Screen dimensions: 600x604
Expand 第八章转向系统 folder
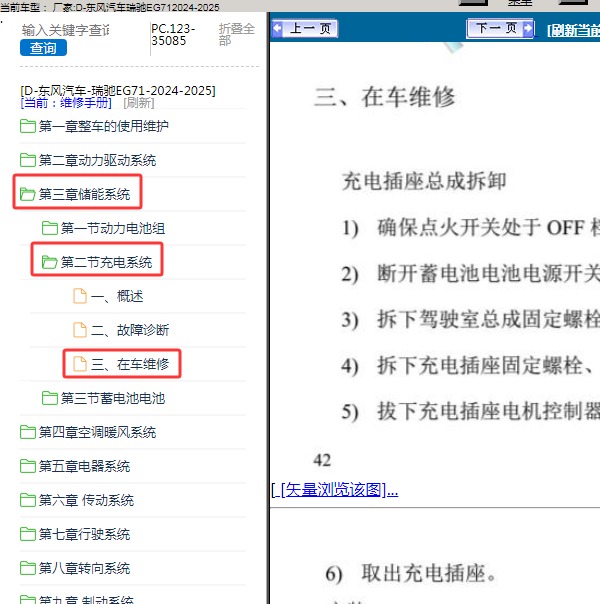click(84, 568)
